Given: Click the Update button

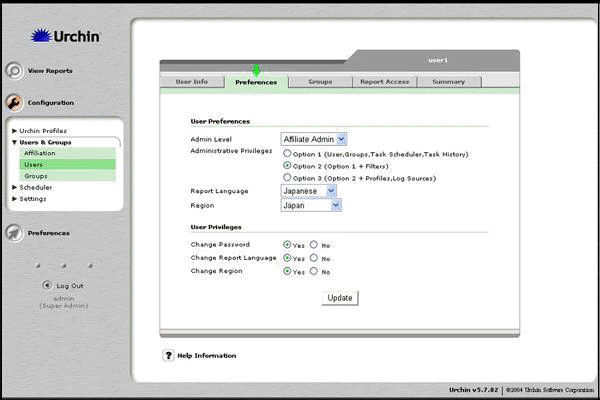Looking at the screenshot, I should click(x=340, y=298).
